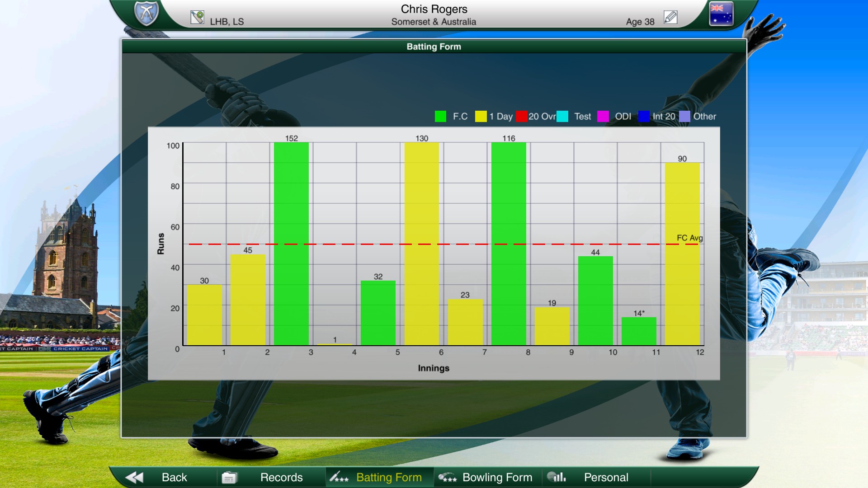Image resolution: width=868 pixels, height=488 pixels.
Task: Click the bat icon beside Batting Form
Action: point(339,477)
